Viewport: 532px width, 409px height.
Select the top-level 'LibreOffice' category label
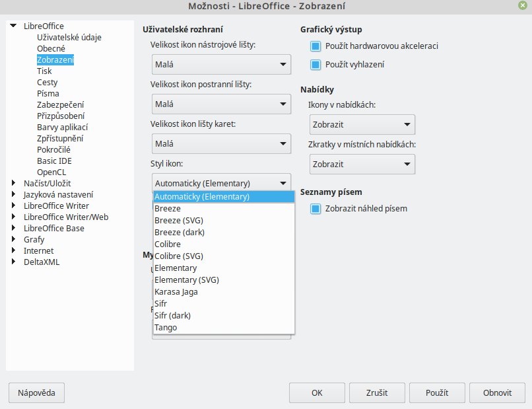44,26
